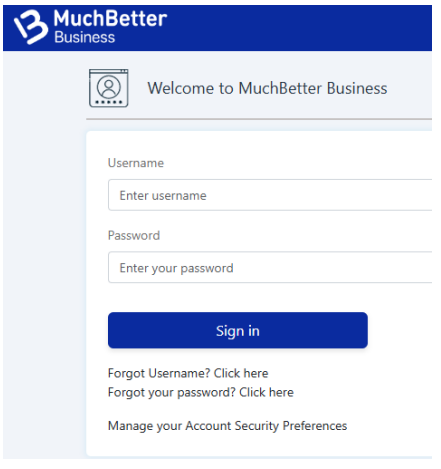
Task: Click the MuchBetter B logo emblem
Action: (30, 27)
